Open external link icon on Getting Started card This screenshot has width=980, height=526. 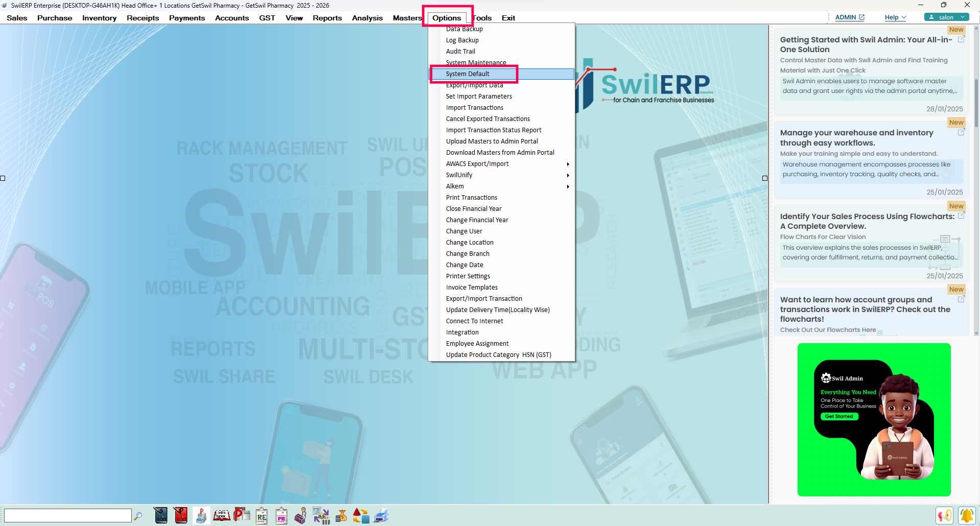(961, 39)
